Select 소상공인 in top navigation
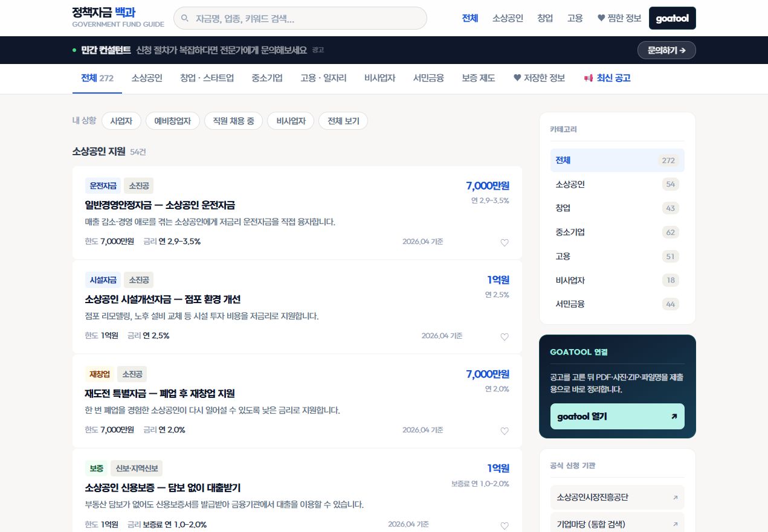768x532 pixels. tap(508, 18)
